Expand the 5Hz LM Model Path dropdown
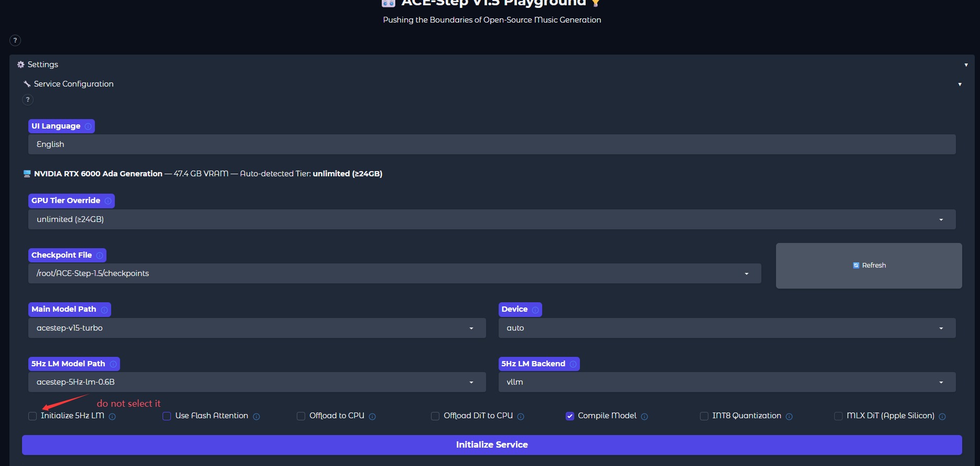Viewport: 980px width, 466px height. click(x=257, y=382)
